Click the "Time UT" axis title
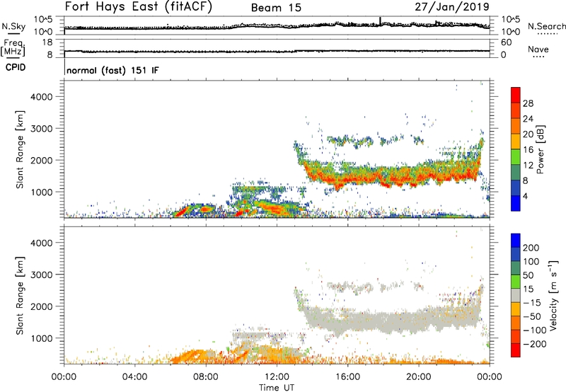 point(277,388)
